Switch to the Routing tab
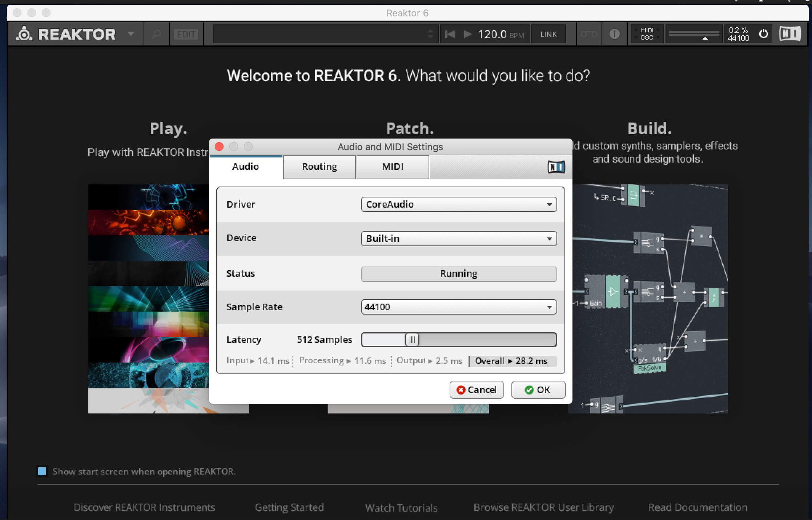The height and width of the screenshot is (520, 812). [x=319, y=167]
